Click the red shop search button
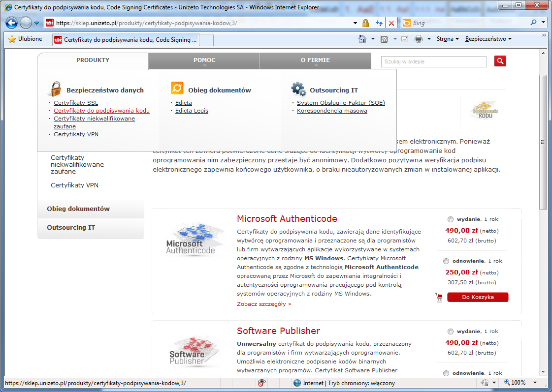This screenshot has height=392, width=552. 500,61
